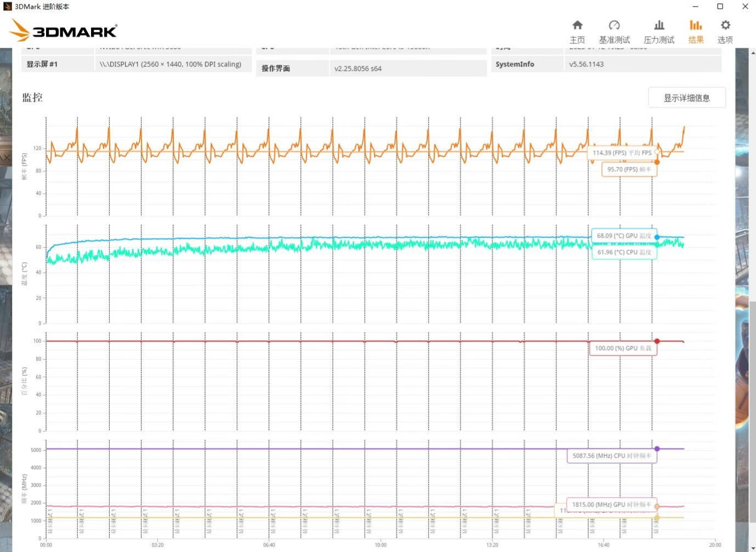Click the blue GPU temperature data point
Viewport: 756px width, 552px height.
point(657,237)
